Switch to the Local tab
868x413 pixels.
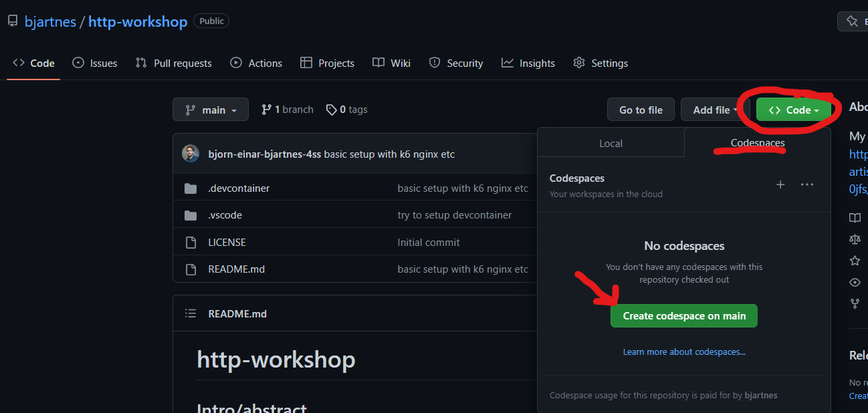click(611, 143)
